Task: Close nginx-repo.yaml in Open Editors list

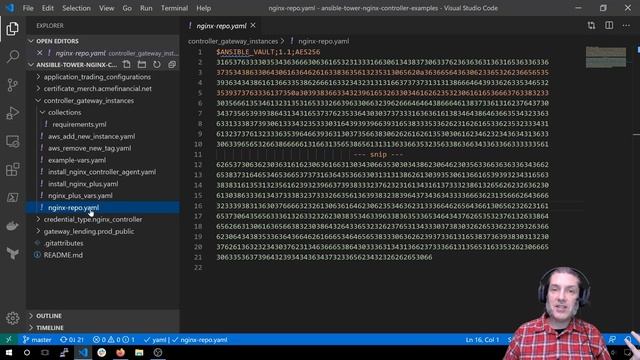Action: tap(40, 53)
